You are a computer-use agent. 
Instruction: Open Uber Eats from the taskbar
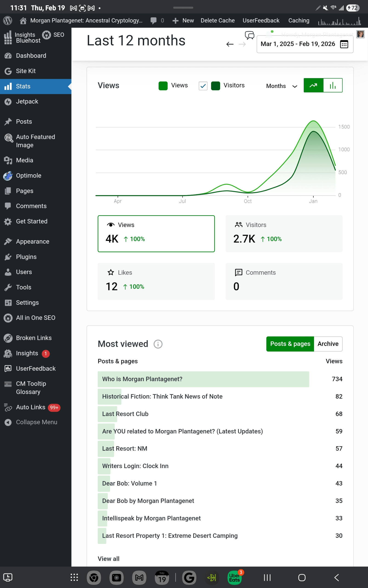tap(234, 577)
